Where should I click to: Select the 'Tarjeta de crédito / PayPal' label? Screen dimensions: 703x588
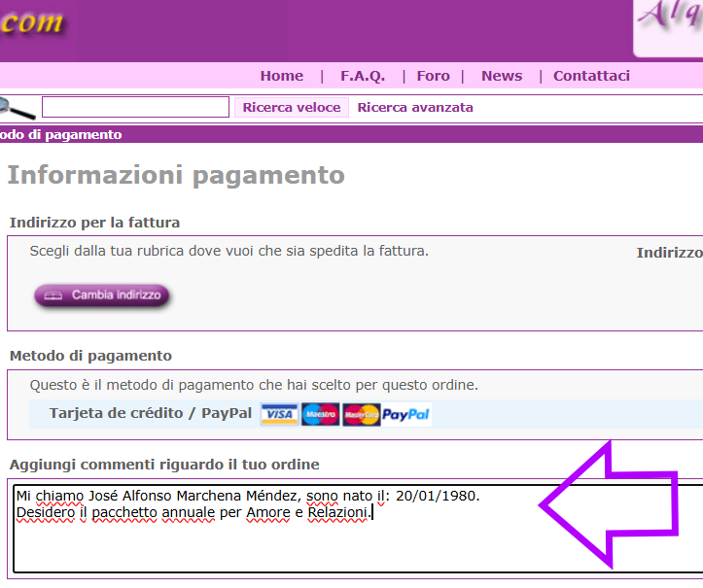click(150, 413)
